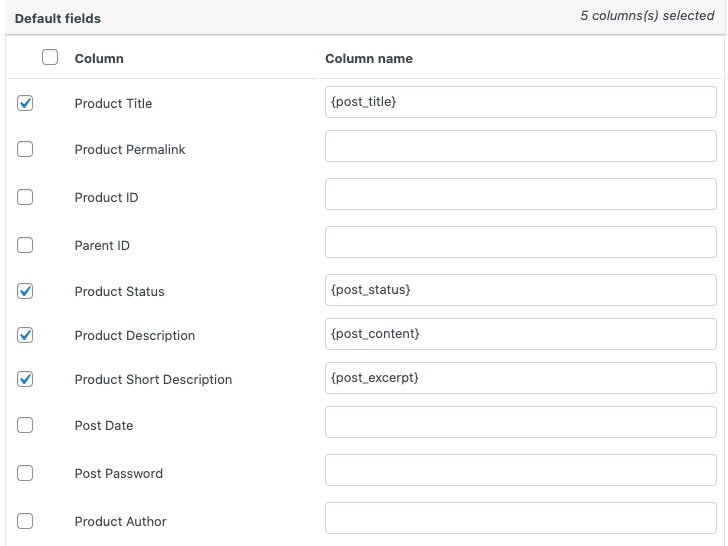
Task: Select the Product Author checkbox
Action: point(26,521)
